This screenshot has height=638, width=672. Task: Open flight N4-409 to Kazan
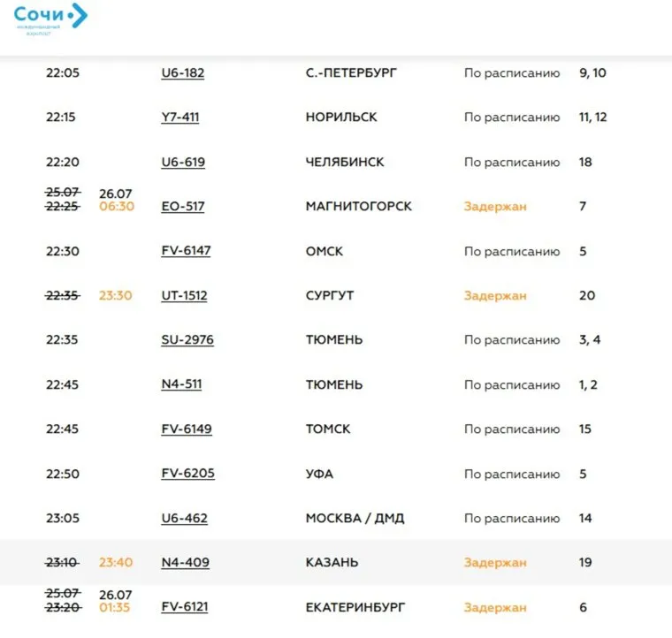coord(185,562)
